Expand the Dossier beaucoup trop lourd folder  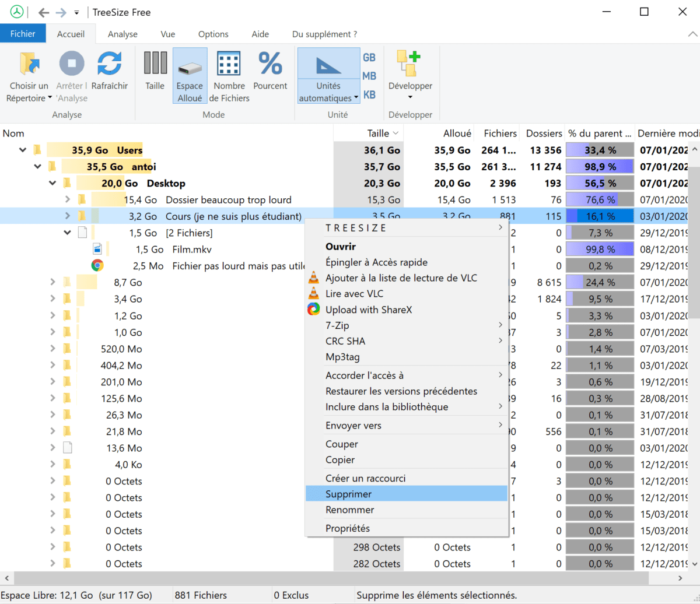pos(68,200)
